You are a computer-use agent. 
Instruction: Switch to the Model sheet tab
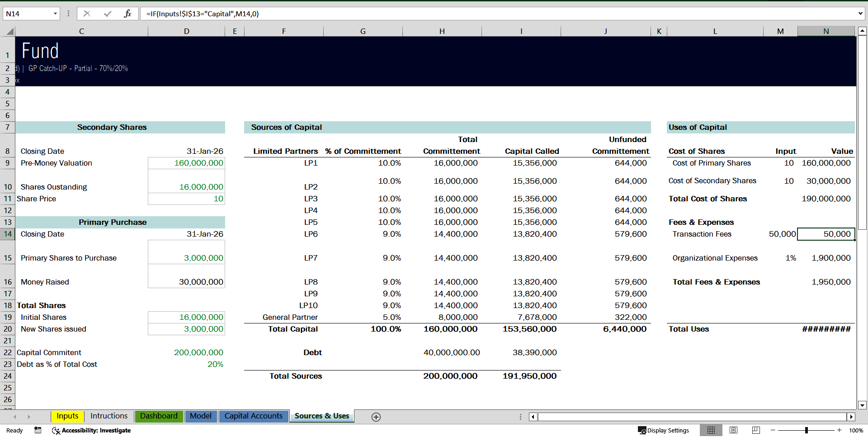pos(200,416)
